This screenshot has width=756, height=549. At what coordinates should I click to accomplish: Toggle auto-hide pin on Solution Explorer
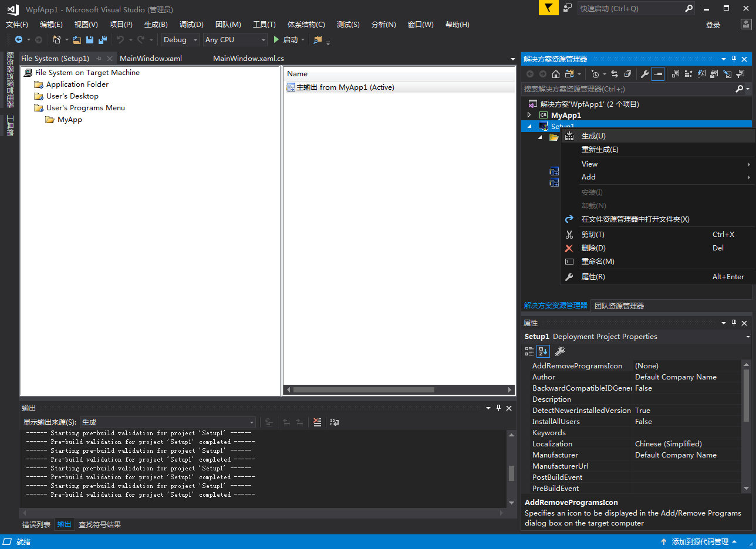pos(734,59)
